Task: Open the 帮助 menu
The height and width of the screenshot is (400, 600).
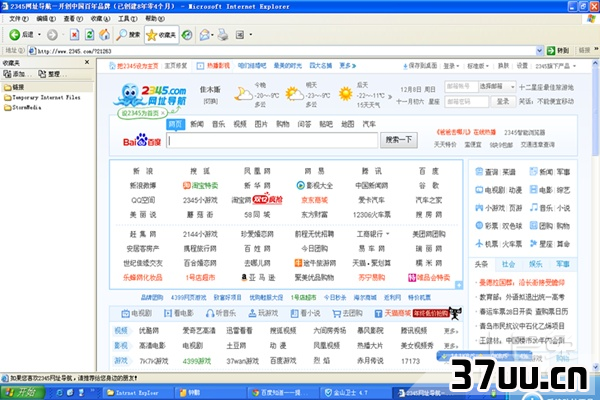Action: click(155, 18)
